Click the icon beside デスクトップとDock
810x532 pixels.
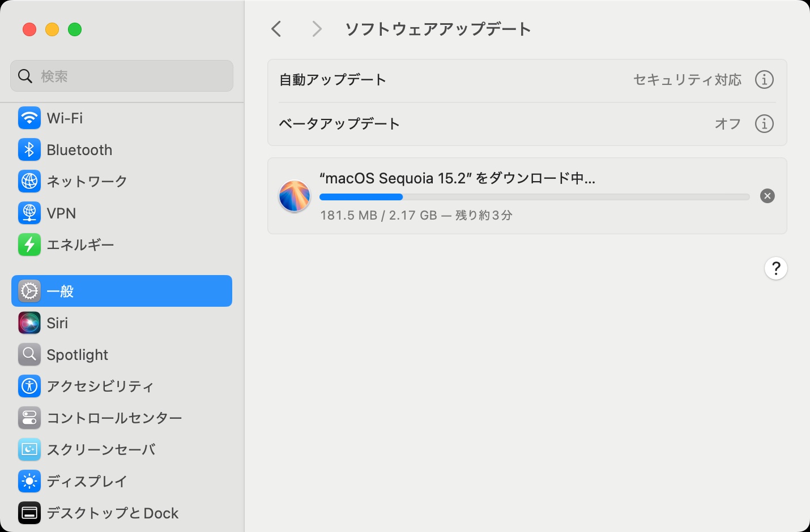coord(29,513)
